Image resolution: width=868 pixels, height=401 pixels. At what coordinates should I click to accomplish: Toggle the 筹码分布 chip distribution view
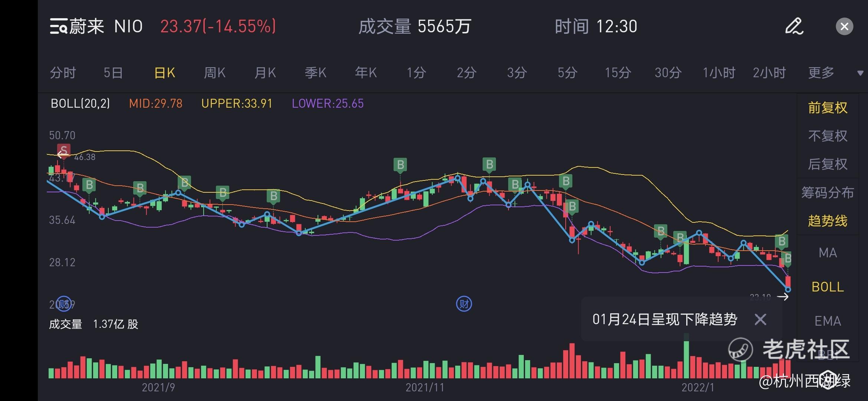[828, 192]
